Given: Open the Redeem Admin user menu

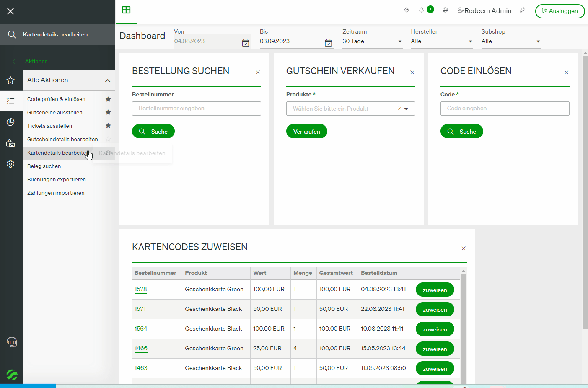Looking at the screenshot, I should point(484,10).
